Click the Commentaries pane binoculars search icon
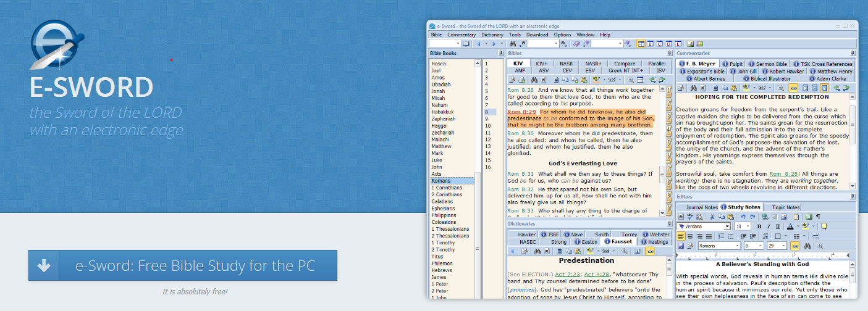868x311 pixels. coord(694,88)
